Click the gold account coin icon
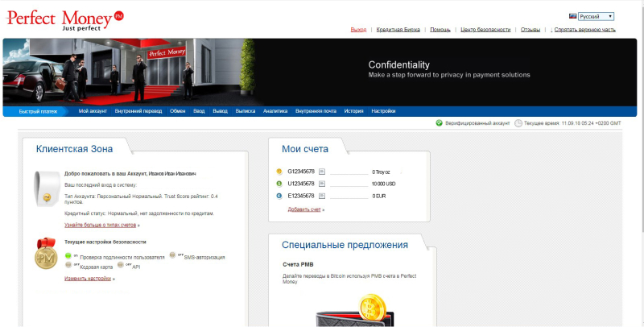The height and width of the screenshot is (327, 644). click(x=279, y=172)
